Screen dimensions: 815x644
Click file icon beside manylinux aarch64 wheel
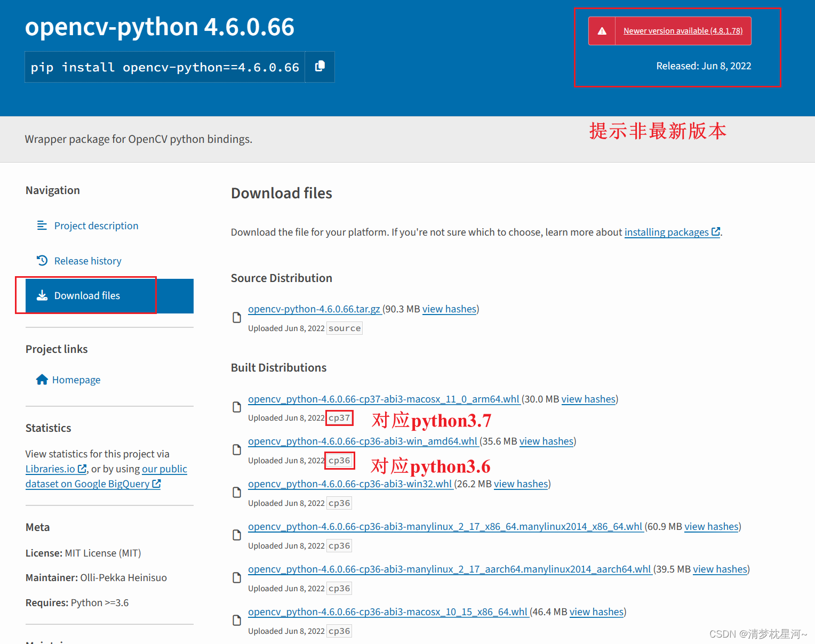(x=237, y=578)
